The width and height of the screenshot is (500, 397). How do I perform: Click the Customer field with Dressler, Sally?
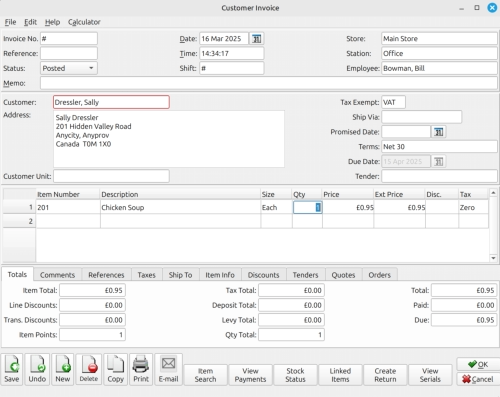coord(111,102)
